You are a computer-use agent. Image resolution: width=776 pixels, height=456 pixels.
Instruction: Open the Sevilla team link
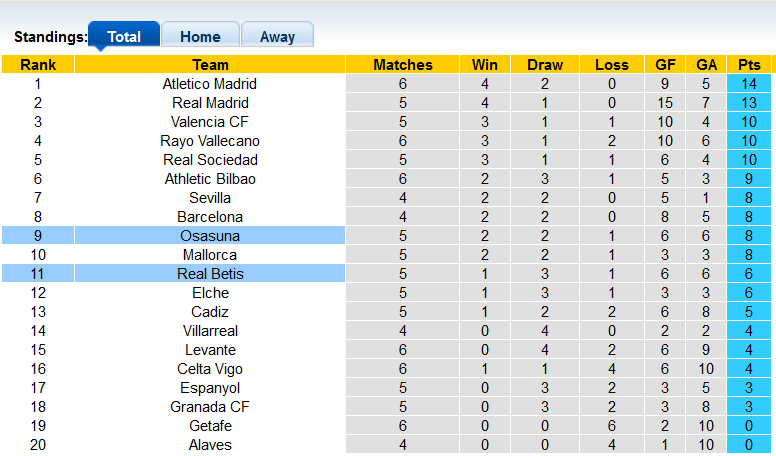click(210, 198)
